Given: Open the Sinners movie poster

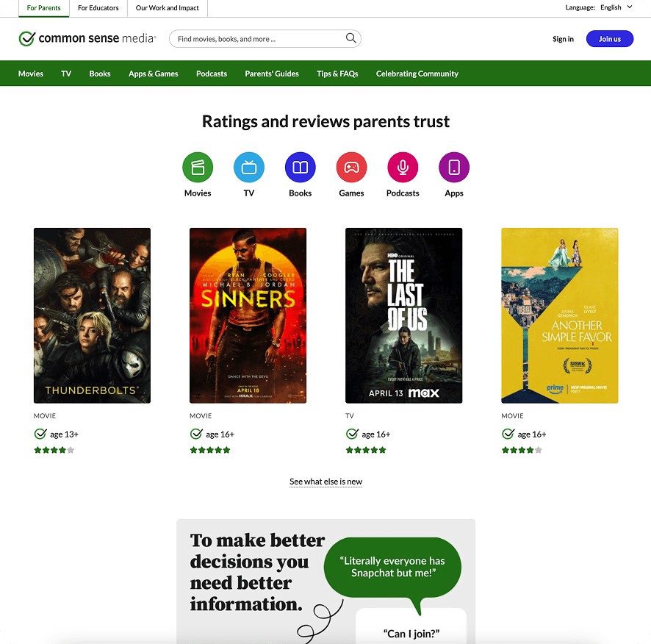Looking at the screenshot, I should point(248,315).
